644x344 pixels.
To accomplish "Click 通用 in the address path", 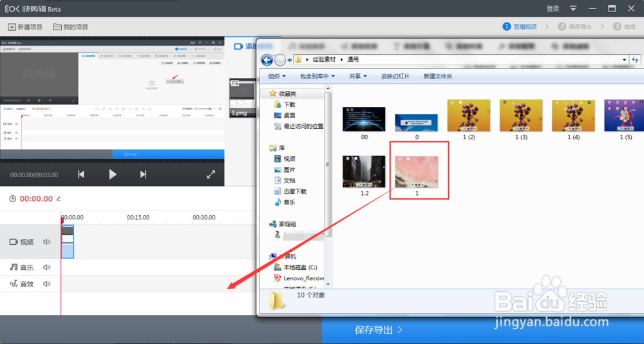I will [353, 60].
